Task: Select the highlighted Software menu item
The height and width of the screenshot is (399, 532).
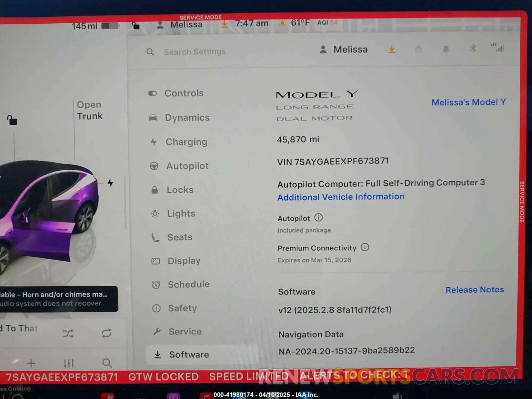Action: 202,355
